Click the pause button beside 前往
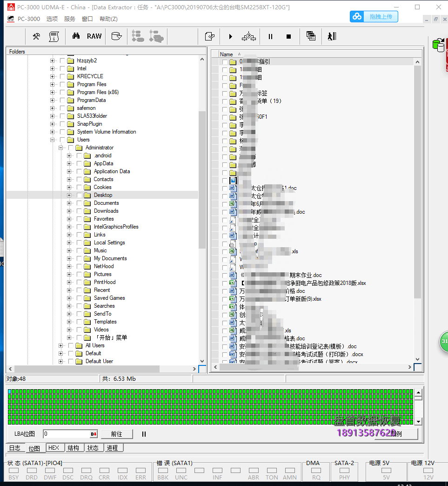Viewport: 448px width, 486px height. click(144, 434)
